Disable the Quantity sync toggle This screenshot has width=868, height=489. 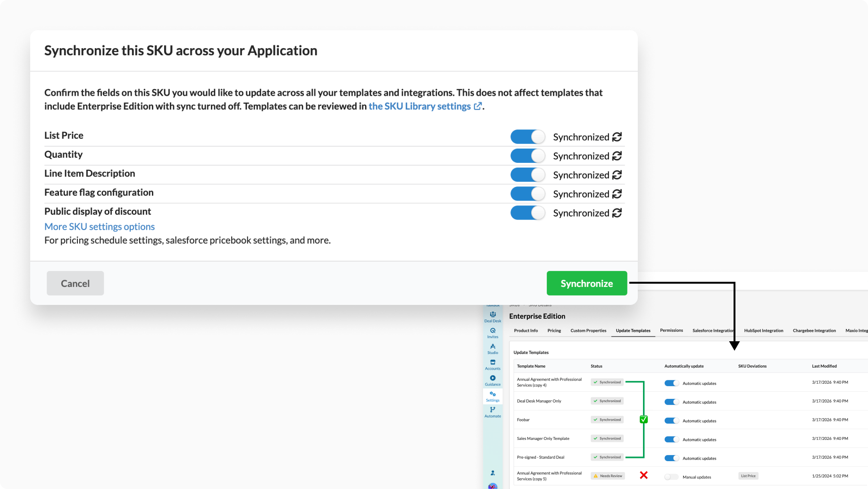point(527,156)
